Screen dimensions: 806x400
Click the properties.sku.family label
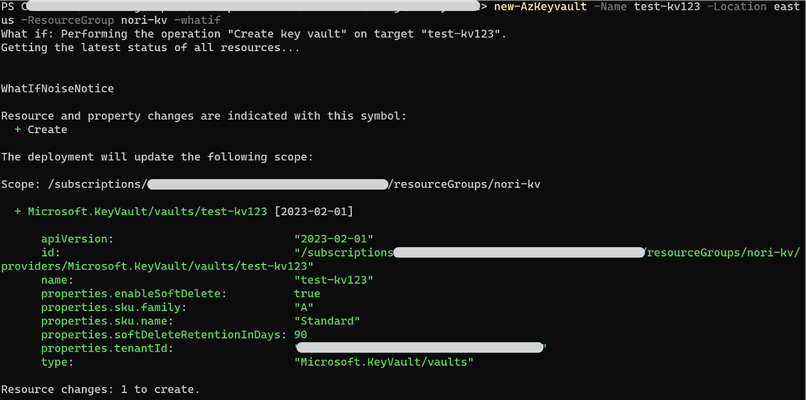(x=113, y=307)
